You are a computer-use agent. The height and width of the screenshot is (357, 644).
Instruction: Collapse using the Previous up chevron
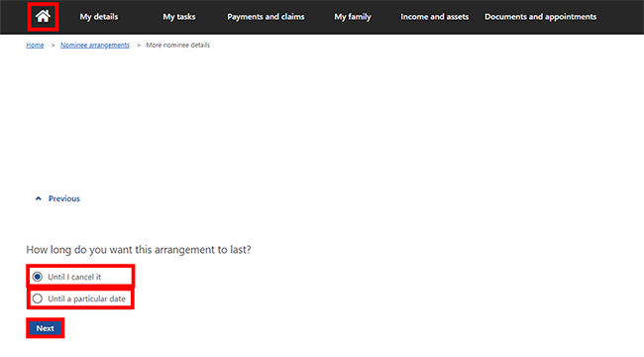pos(39,198)
